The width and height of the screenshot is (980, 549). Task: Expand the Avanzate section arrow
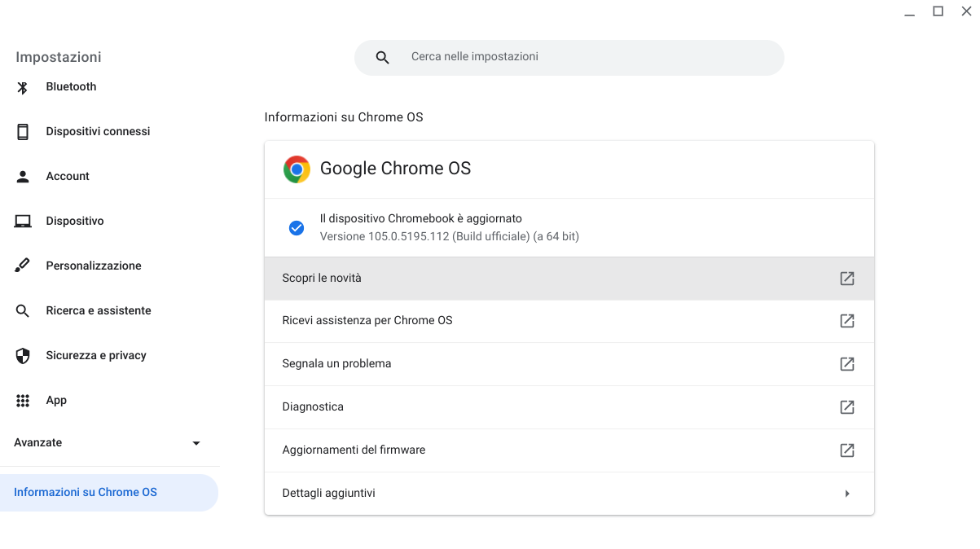tap(196, 443)
